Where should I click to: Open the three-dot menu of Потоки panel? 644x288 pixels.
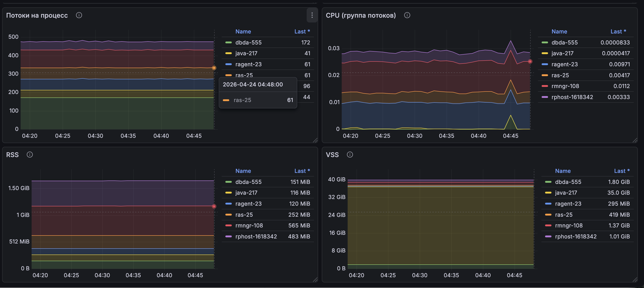pos(312,15)
